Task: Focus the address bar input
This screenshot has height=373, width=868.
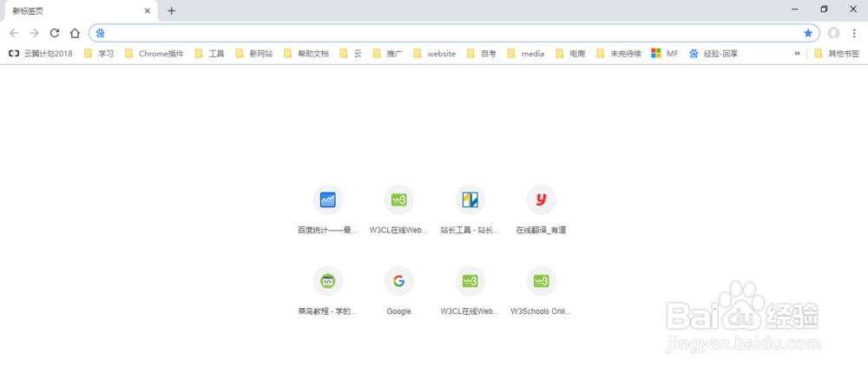Action: [454, 33]
